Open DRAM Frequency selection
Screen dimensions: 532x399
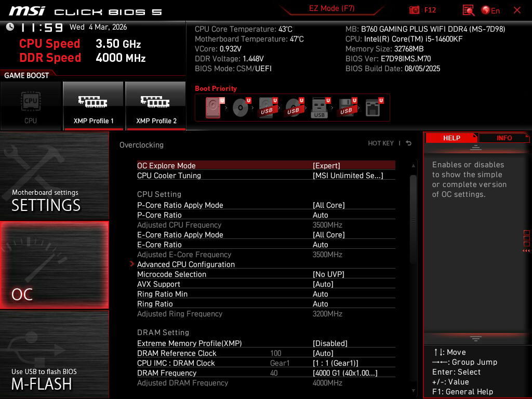click(x=266, y=373)
